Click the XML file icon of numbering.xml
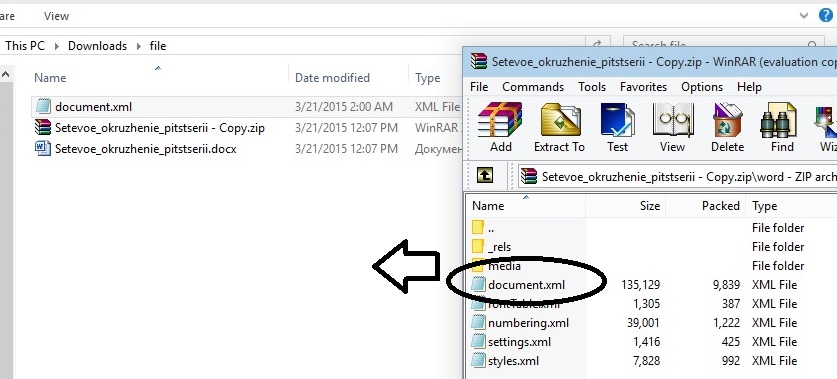This screenshot has height=379, width=837. [x=478, y=322]
